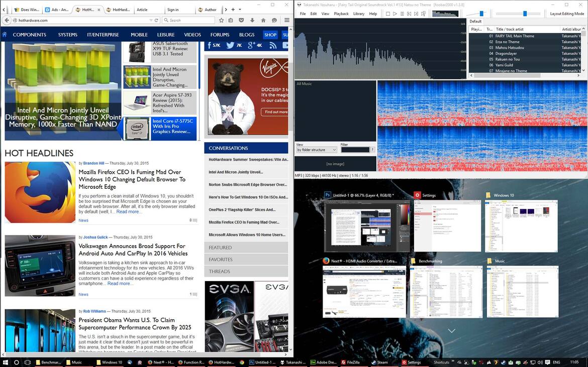588x367 pixels.
Task: Click the library Filter input field
Action: pos(355,150)
